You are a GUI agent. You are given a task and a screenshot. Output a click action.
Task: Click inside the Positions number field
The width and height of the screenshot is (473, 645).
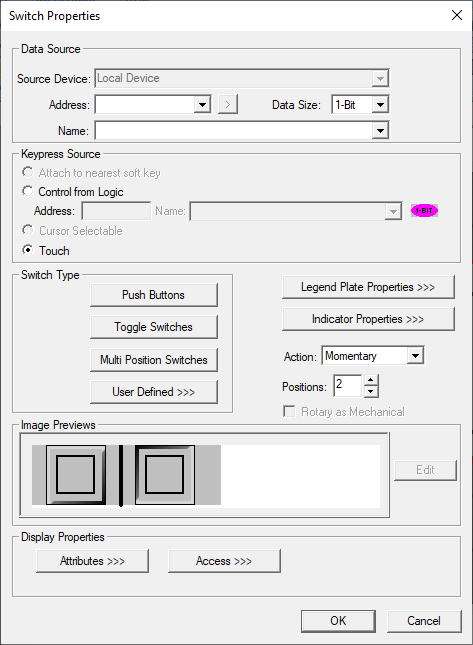(348, 386)
